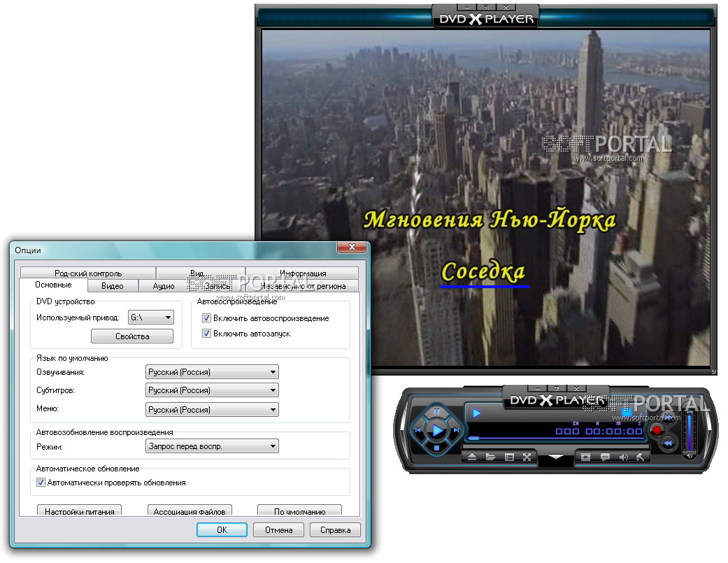Stop playback using the square Stop button
Image resolution: width=728 pixels, height=563 pixels.
tap(436, 448)
